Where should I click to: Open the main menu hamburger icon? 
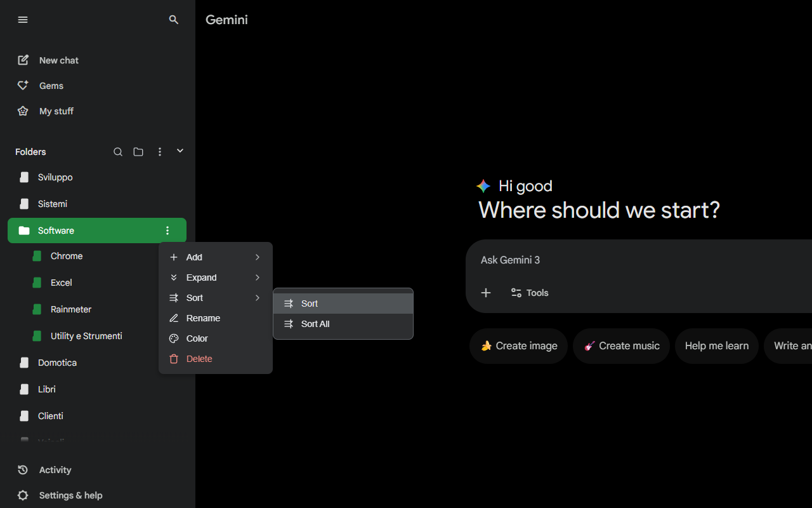(23, 20)
